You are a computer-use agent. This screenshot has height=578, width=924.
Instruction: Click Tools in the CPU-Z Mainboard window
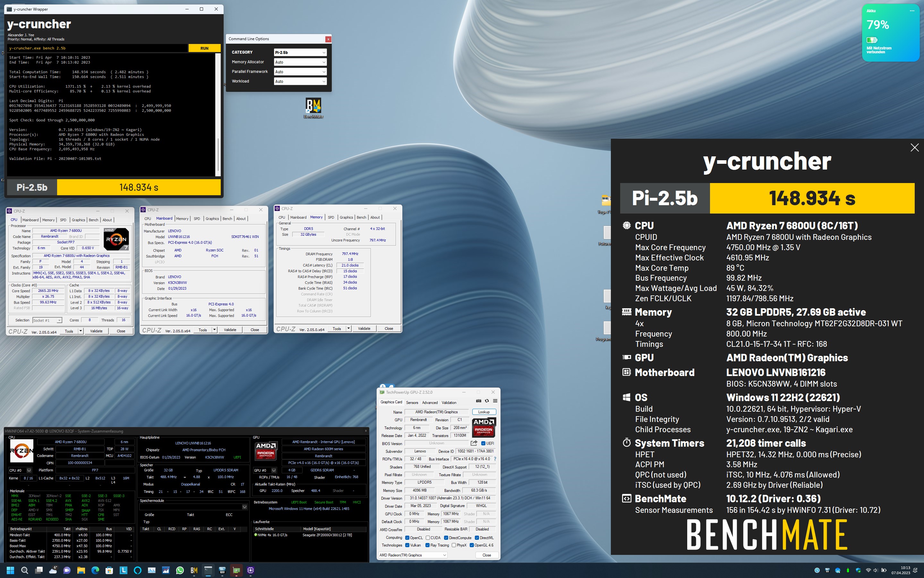click(x=203, y=330)
